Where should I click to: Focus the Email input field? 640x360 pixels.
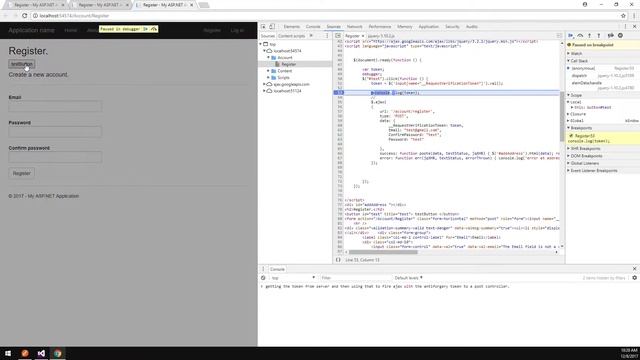[55, 106]
